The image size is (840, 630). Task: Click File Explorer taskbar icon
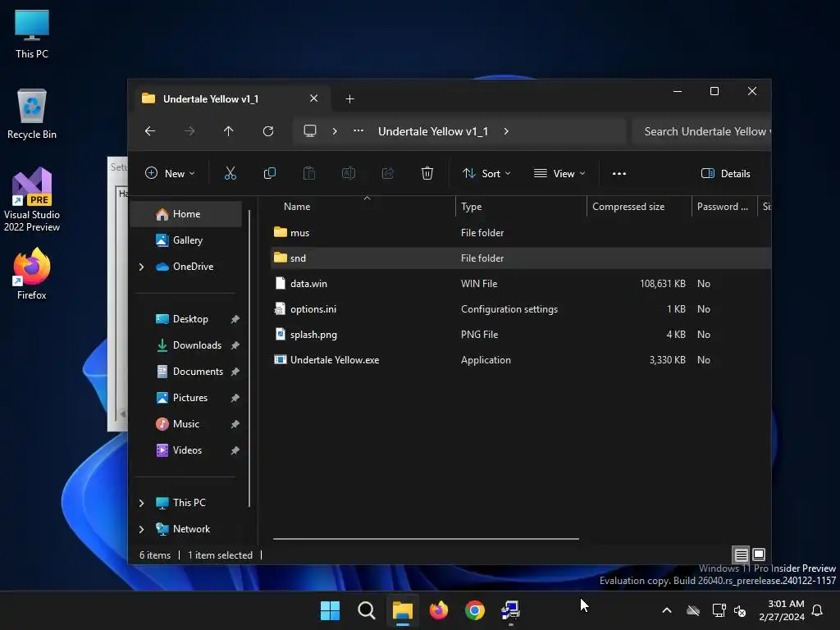(x=403, y=610)
